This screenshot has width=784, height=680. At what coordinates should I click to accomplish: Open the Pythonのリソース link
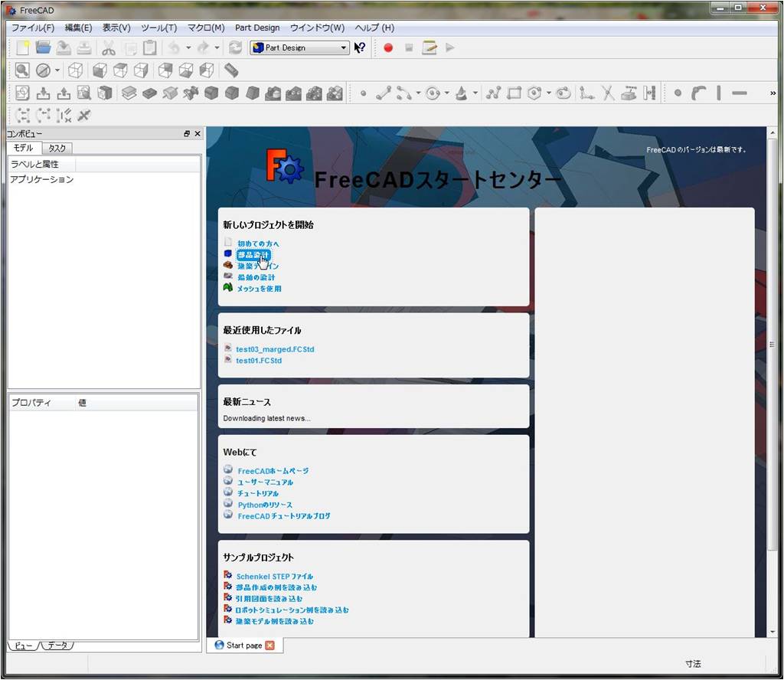[265, 505]
